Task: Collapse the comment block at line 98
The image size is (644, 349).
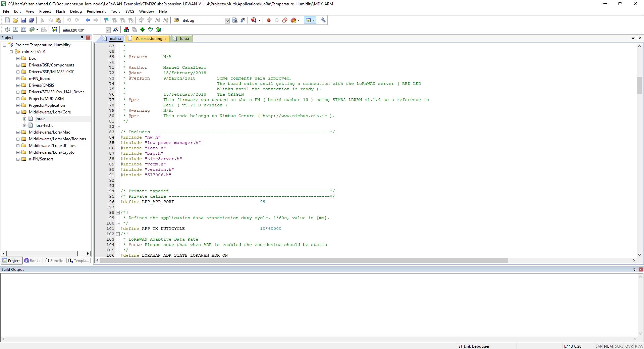Action: point(118,212)
